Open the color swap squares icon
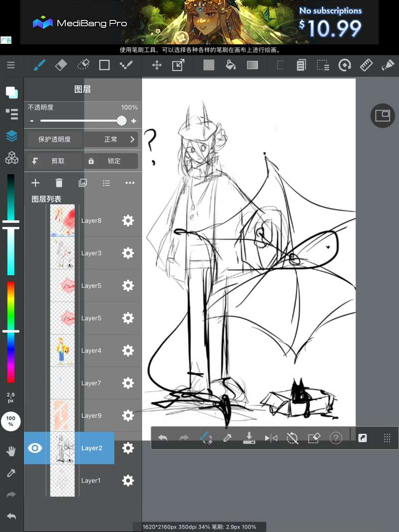The height and width of the screenshot is (532, 399). [11, 92]
